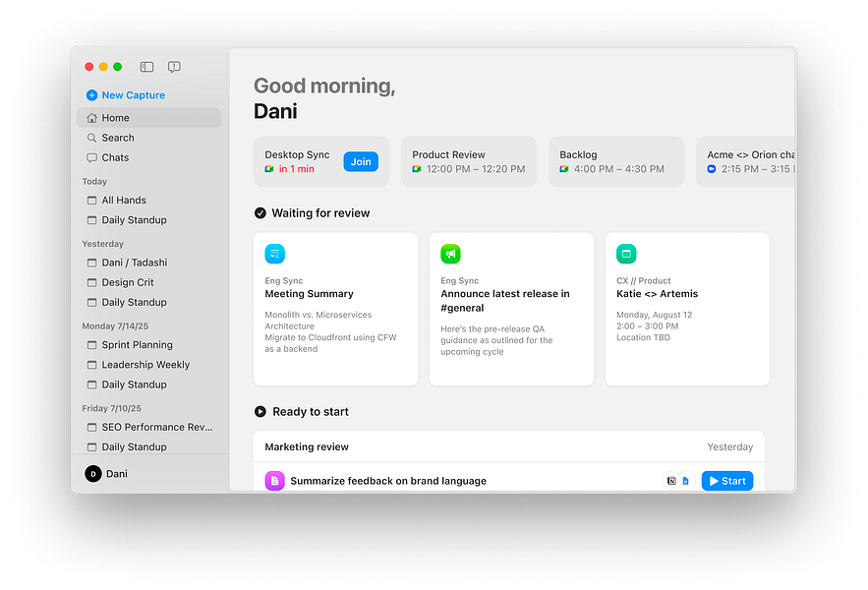868x590 pixels.
Task: Select the Location TBD text
Action: 643,337
